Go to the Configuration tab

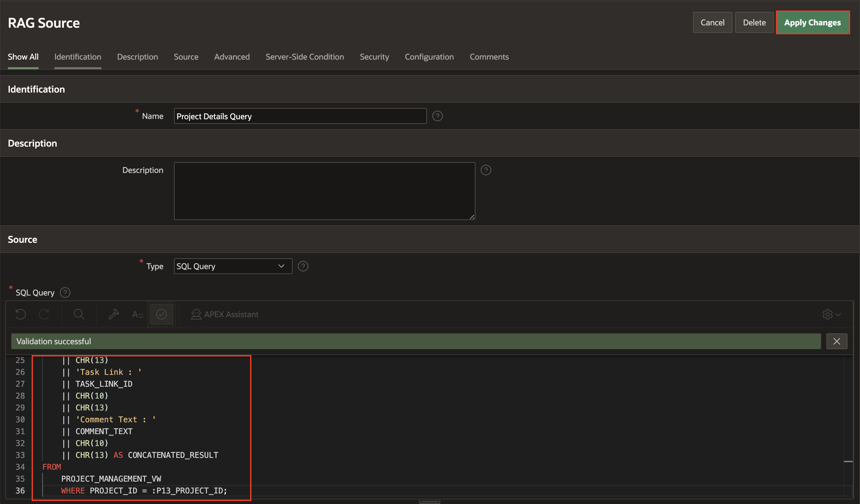pyautogui.click(x=429, y=57)
